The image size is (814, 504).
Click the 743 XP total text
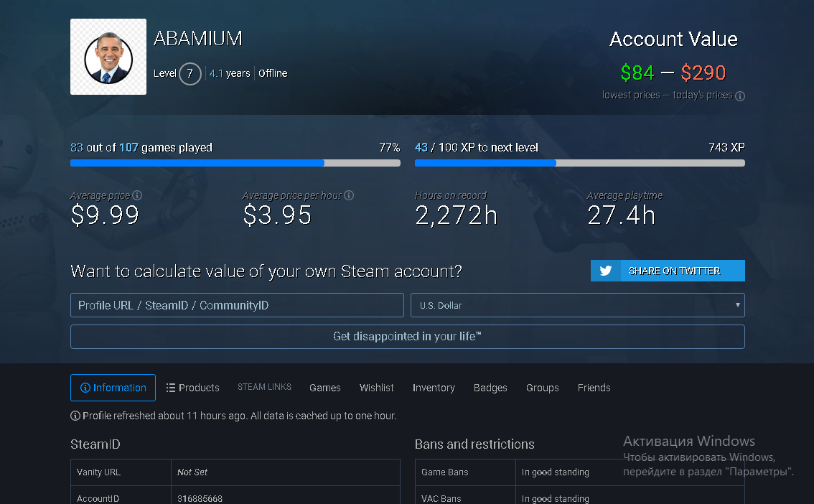726,147
